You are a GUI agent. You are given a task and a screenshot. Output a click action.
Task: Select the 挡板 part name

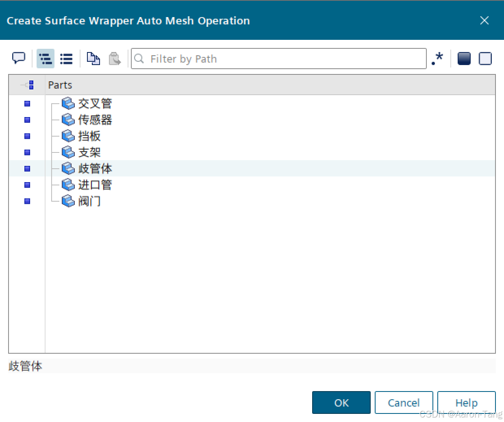point(89,136)
